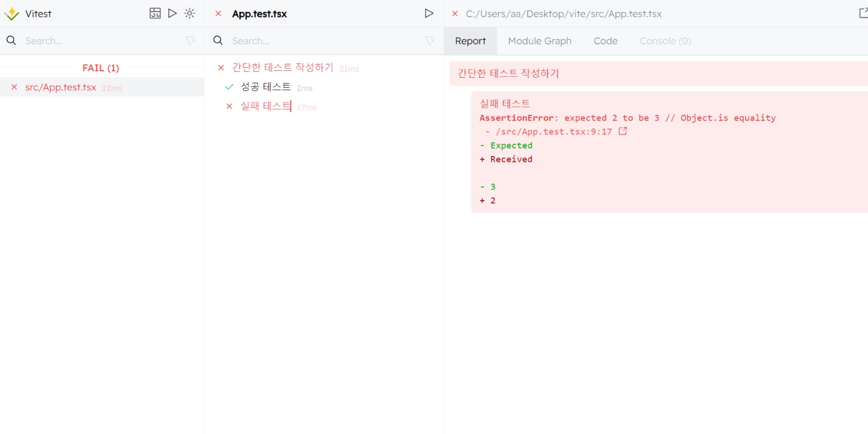Open the /src/App.test.tsx:9:17 source link
The image size is (868, 434).
[554, 132]
